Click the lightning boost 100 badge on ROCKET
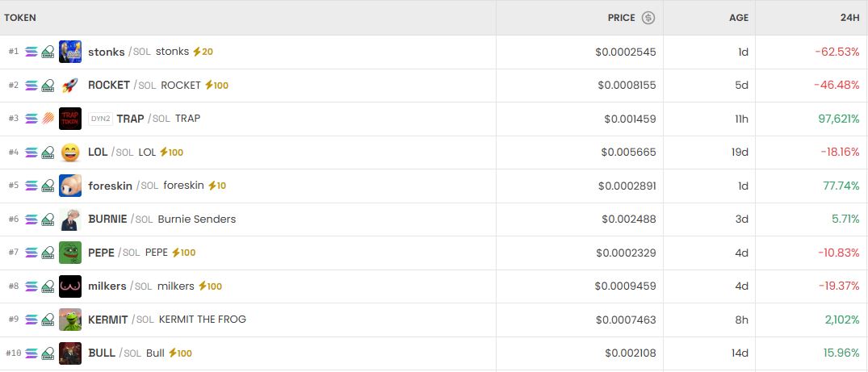 pyautogui.click(x=216, y=85)
